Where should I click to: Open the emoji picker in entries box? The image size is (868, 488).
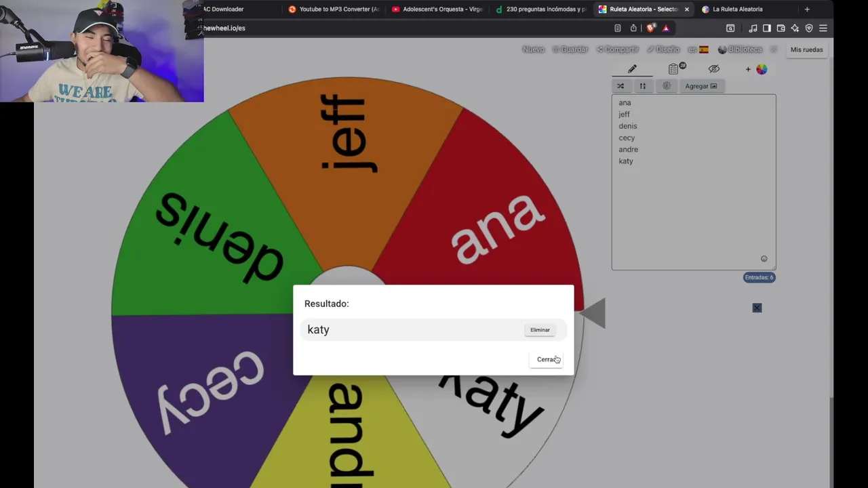click(764, 259)
